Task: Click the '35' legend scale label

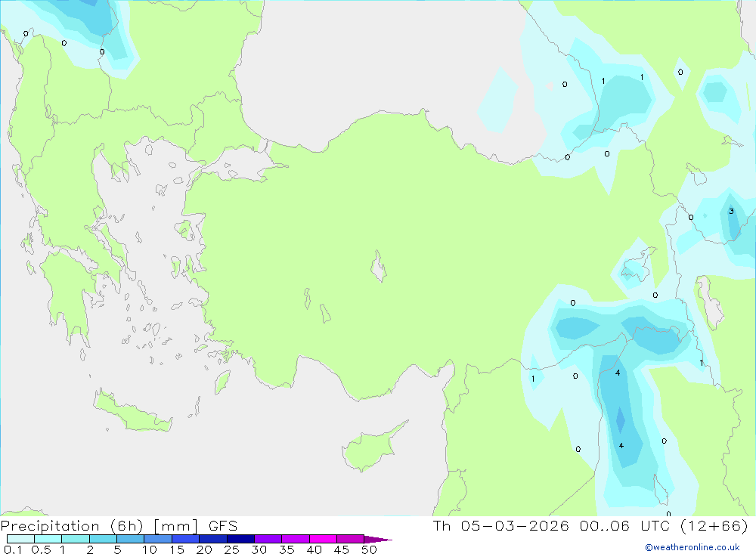Action: (x=287, y=549)
